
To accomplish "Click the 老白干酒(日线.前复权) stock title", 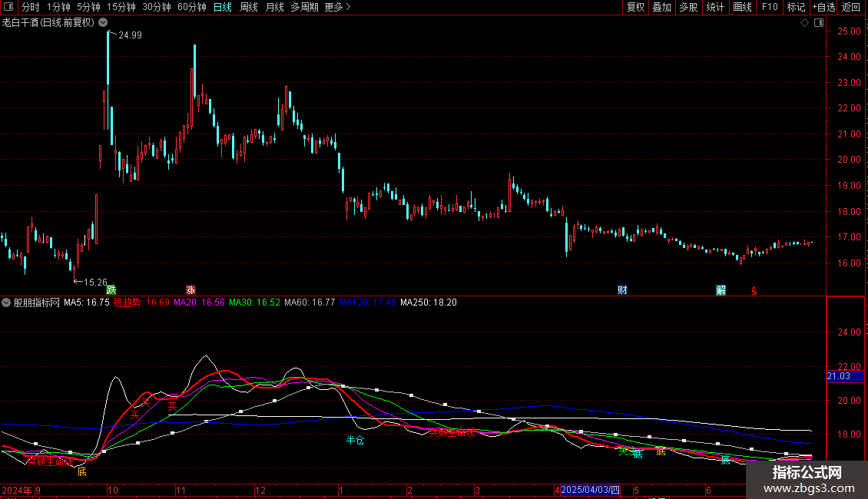I will pyautogui.click(x=48, y=22).
